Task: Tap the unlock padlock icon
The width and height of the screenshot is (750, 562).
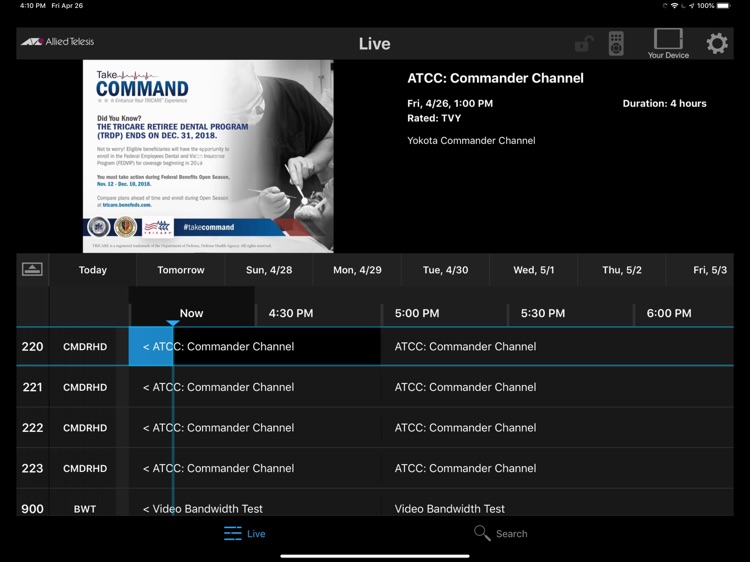Action: click(584, 44)
